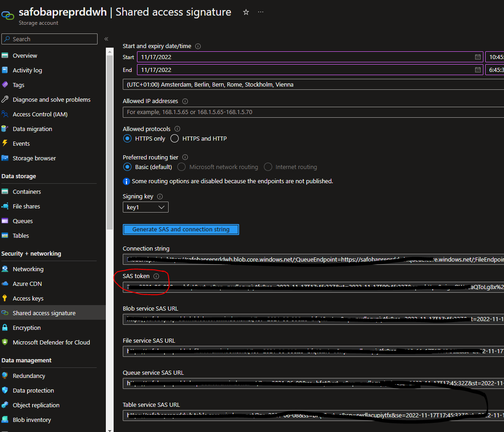Click Encryption lock icon
504x432 pixels.
coord(5,328)
